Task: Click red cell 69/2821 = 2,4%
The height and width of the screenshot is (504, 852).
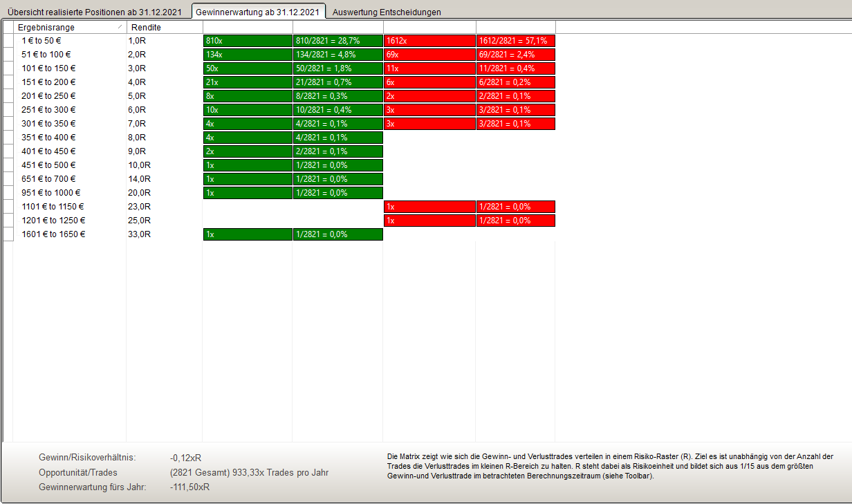Action: [515, 55]
